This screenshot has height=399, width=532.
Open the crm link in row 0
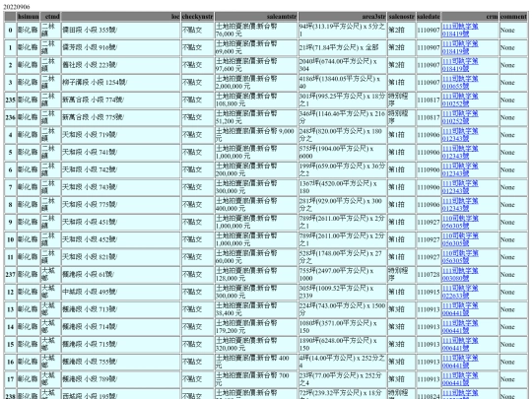[460, 30]
